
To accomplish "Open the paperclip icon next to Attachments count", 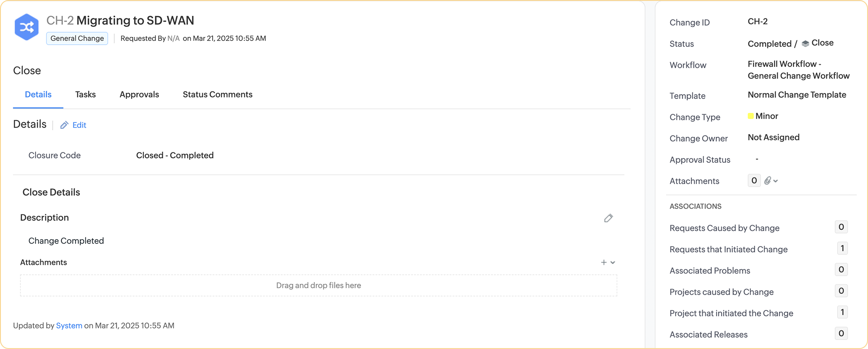I will coord(768,181).
